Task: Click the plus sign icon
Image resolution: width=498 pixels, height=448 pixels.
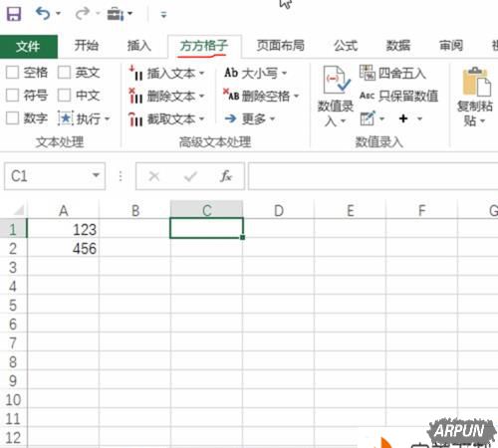Action: 403,118
